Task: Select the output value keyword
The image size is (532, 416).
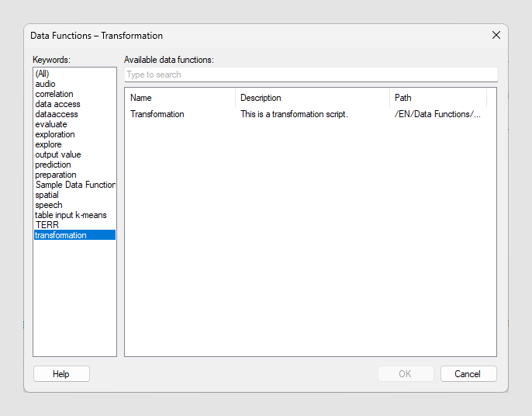Action: 58,154
